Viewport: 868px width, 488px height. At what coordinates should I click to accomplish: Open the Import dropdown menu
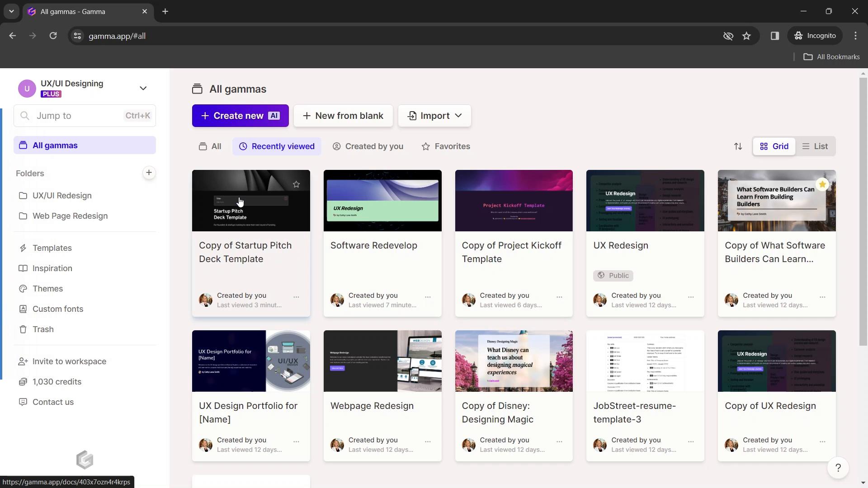pos(434,116)
